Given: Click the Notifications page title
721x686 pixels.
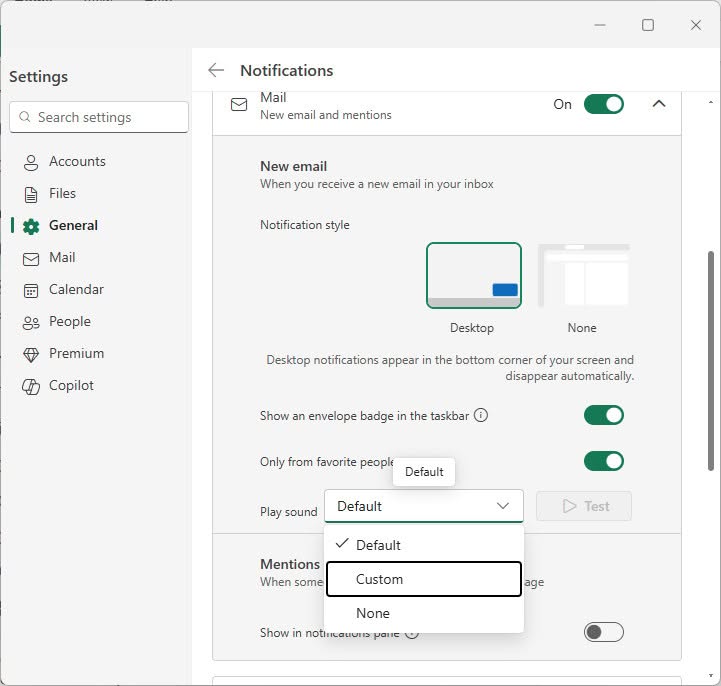Looking at the screenshot, I should (x=286, y=70).
